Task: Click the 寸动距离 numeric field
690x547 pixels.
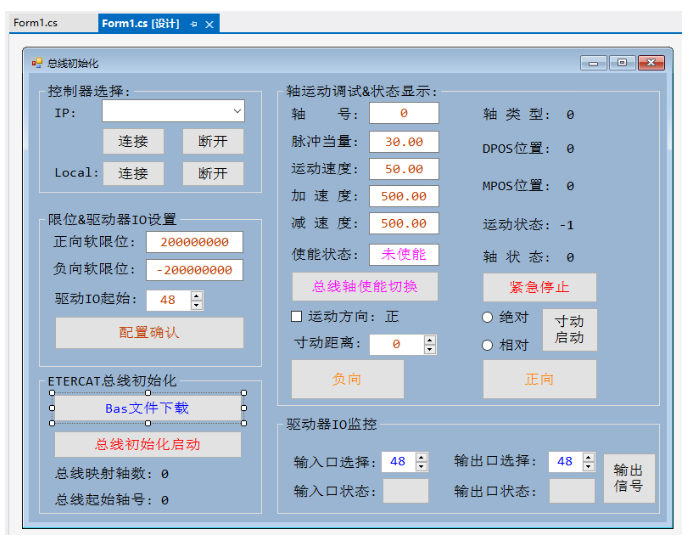Action: pos(397,345)
